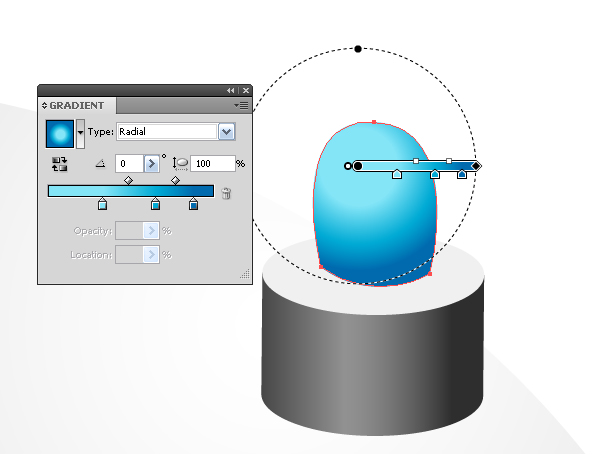Click the Reverse Gradient icon
Screen dimensions: 600x454
pyautogui.click(x=59, y=164)
